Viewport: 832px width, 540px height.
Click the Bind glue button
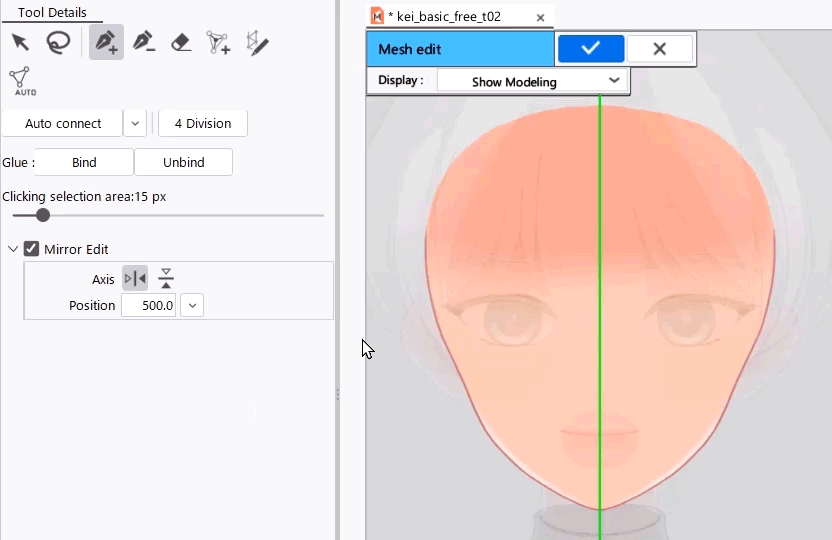point(84,162)
